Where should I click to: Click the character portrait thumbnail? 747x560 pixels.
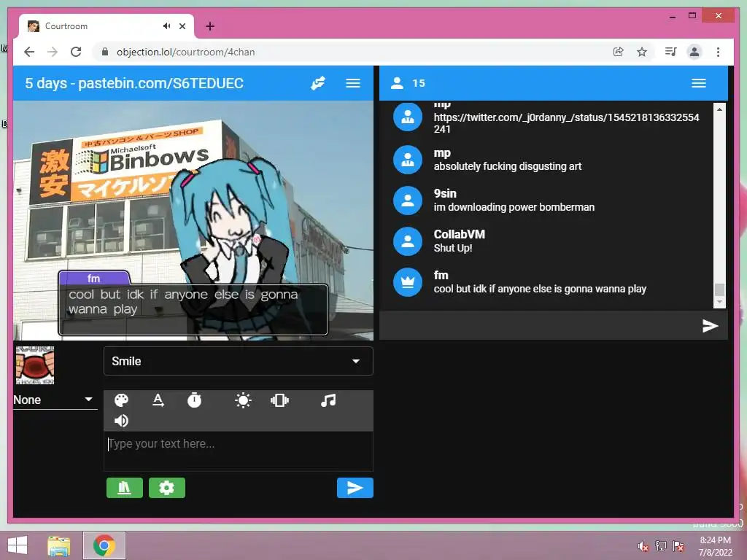(35, 365)
